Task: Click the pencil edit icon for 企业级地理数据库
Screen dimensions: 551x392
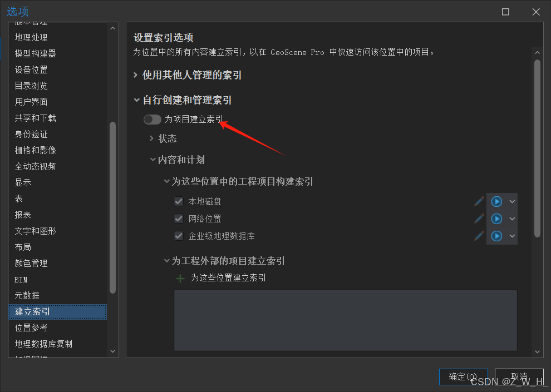Action: point(479,236)
